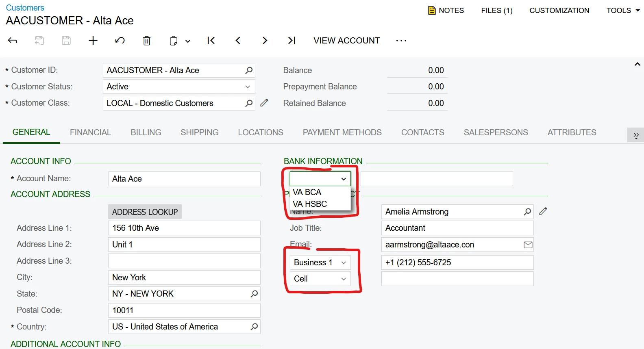Expand the clipboard dropdown arrow
Viewport: 644px width, 349px height.
click(188, 41)
